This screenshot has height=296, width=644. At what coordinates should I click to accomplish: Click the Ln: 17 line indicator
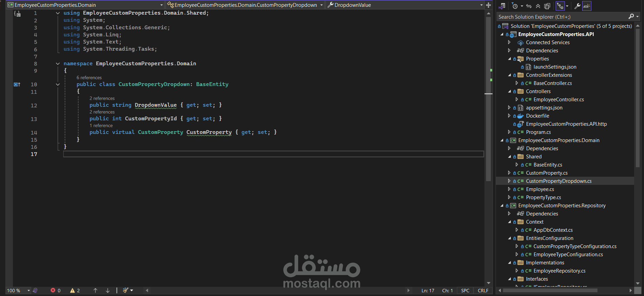[428, 291]
